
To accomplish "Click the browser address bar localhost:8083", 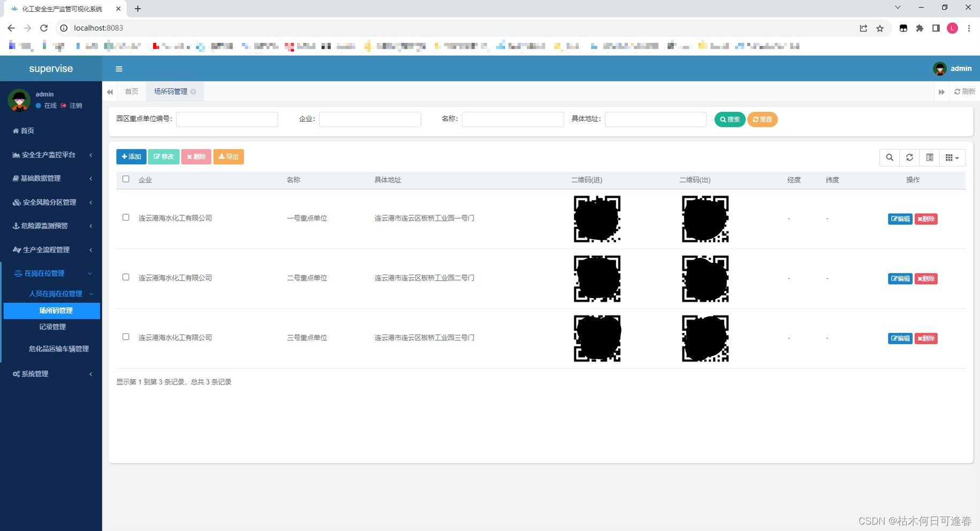I will [x=98, y=28].
